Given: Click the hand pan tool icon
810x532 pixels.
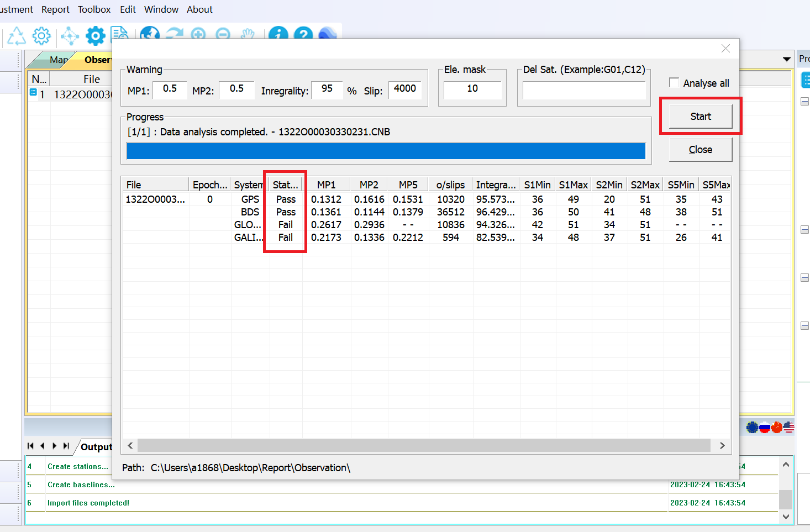Looking at the screenshot, I should (x=248, y=34).
